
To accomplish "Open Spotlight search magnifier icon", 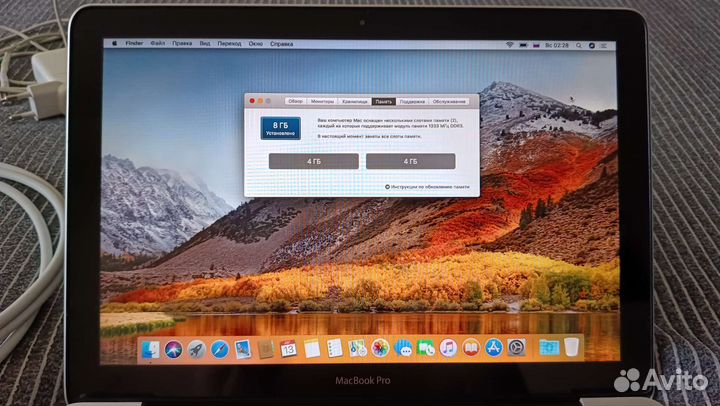I will [x=579, y=45].
